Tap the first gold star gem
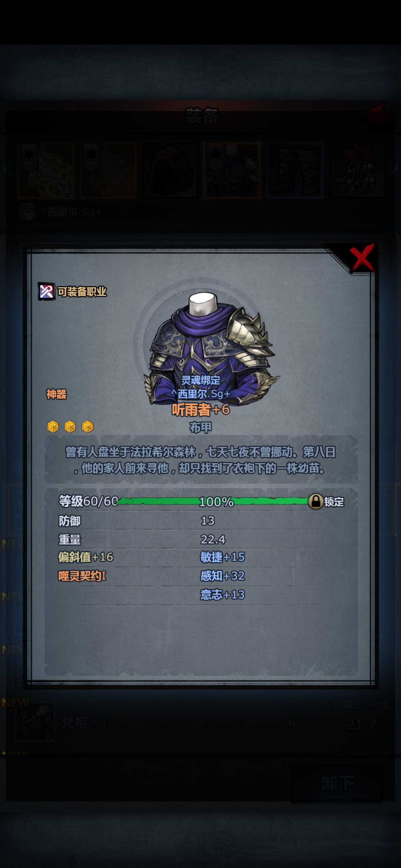 point(53,427)
